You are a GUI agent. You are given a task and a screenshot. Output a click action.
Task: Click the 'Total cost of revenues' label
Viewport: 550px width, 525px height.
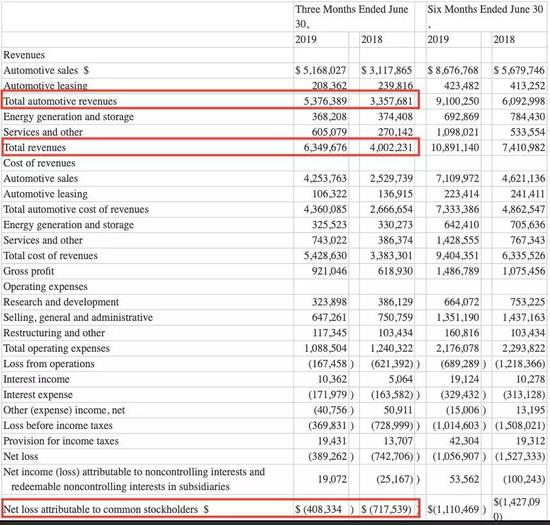(x=51, y=256)
